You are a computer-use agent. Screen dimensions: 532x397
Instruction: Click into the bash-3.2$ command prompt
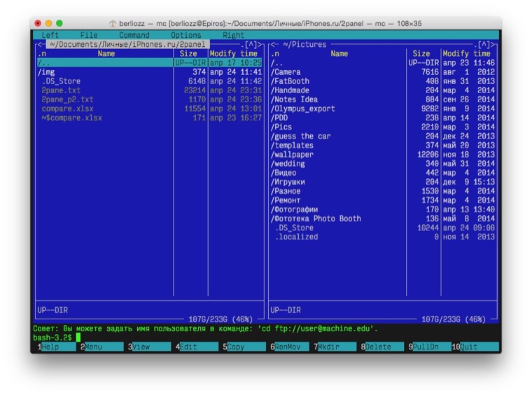coord(267,337)
